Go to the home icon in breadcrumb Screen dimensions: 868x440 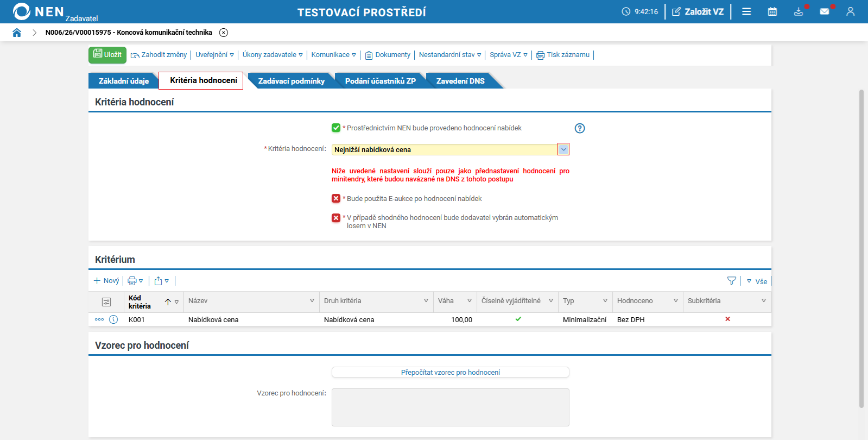(17, 33)
